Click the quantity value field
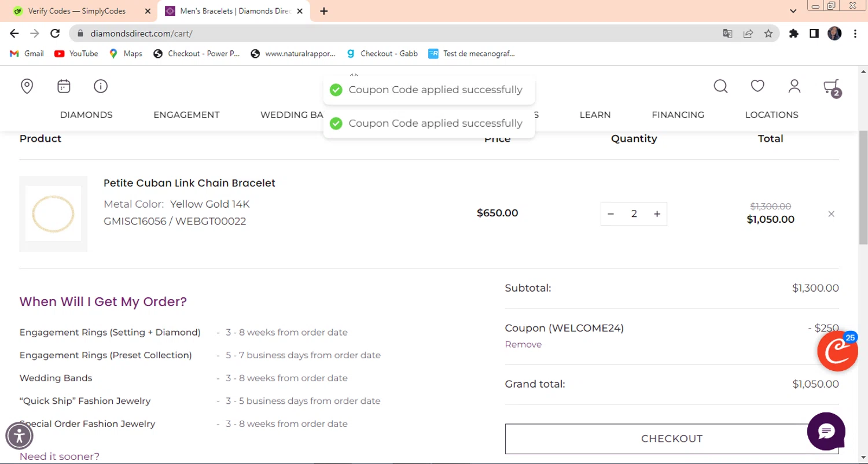The image size is (868, 464). 634,214
